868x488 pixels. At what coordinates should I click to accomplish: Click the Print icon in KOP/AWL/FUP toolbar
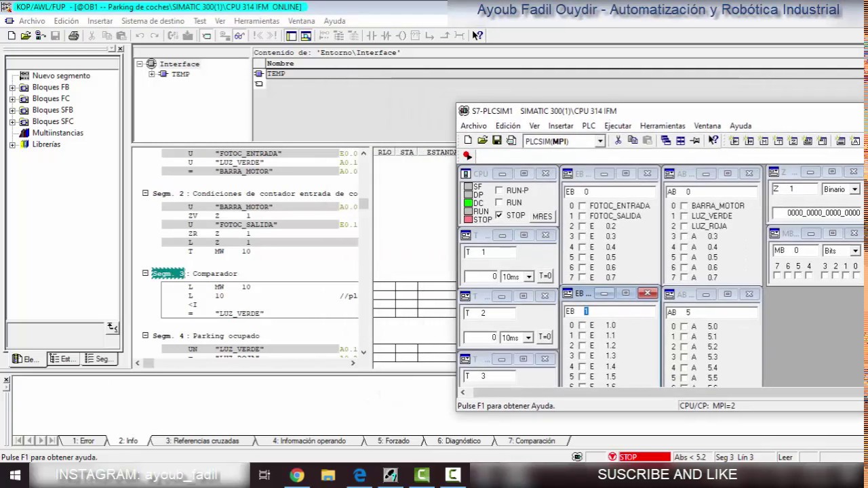tap(73, 36)
